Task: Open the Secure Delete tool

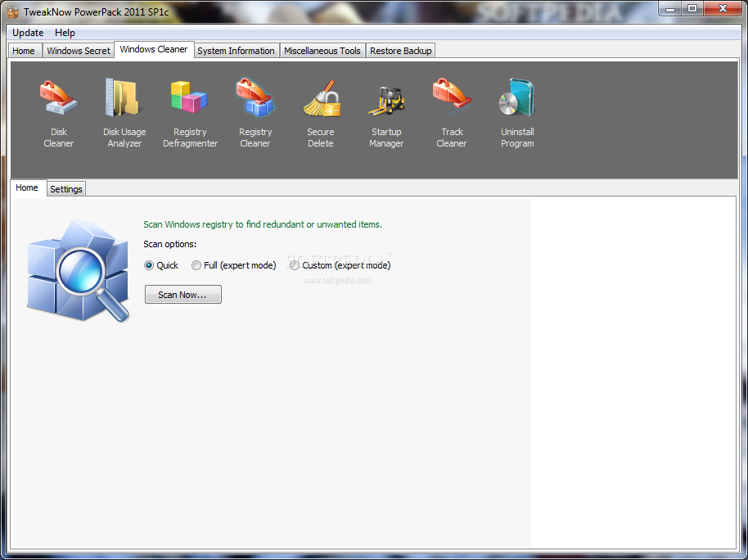Action: point(321,114)
